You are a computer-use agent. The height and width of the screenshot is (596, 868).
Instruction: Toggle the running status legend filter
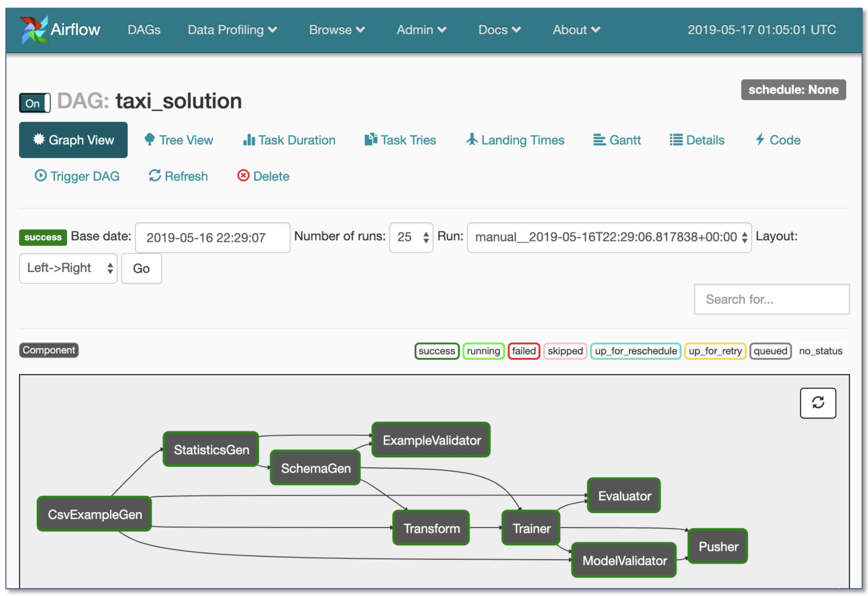click(483, 351)
